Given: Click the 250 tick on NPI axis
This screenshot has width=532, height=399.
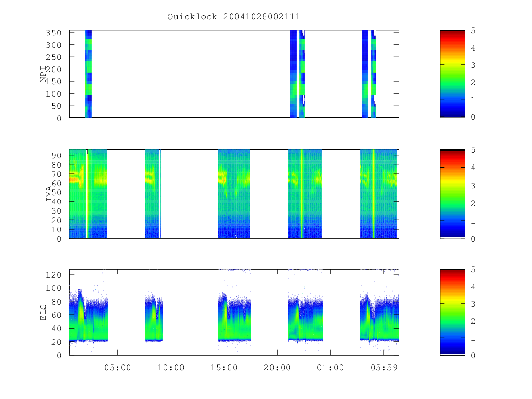Looking at the screenshot, I should (x=53, y=57).
